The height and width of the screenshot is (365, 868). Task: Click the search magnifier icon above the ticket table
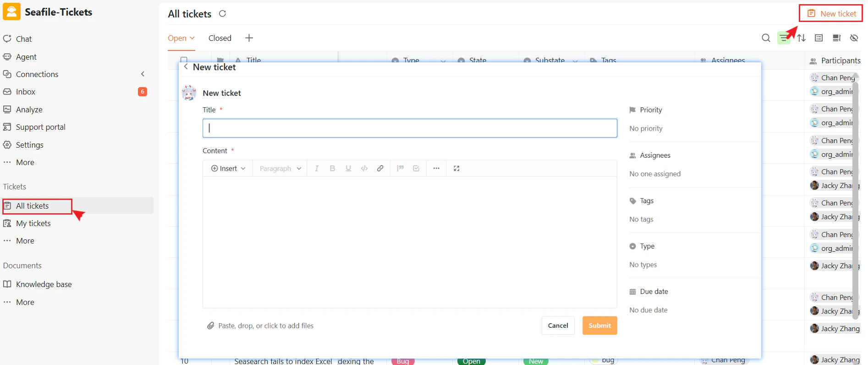coord(766,38)
